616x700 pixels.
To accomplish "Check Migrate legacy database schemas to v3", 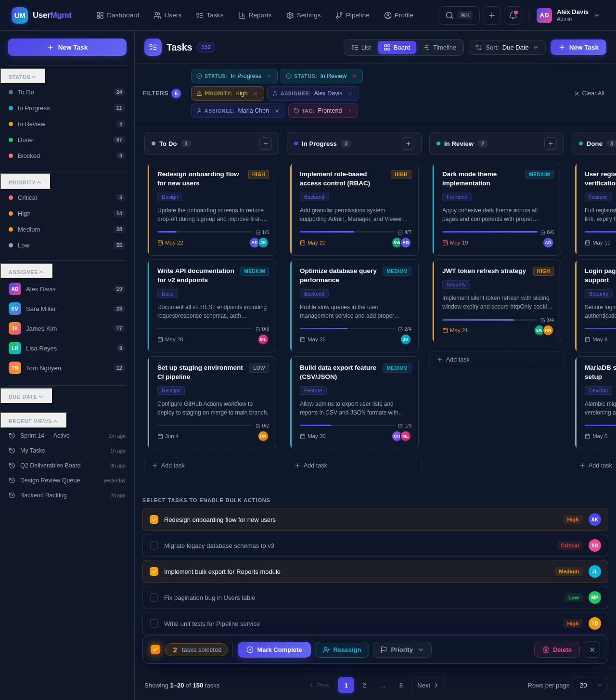I will (154, 545).
